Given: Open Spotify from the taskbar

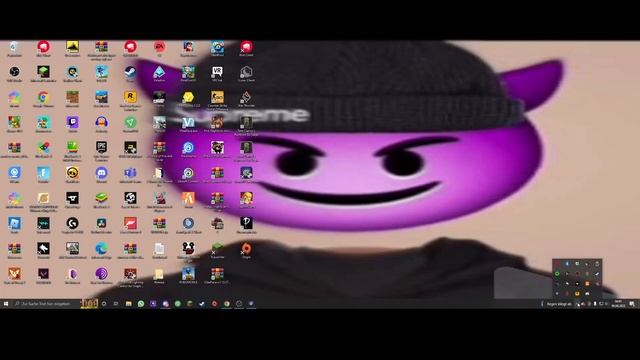Looking at the screenshot, I should [x=178, y=304].
